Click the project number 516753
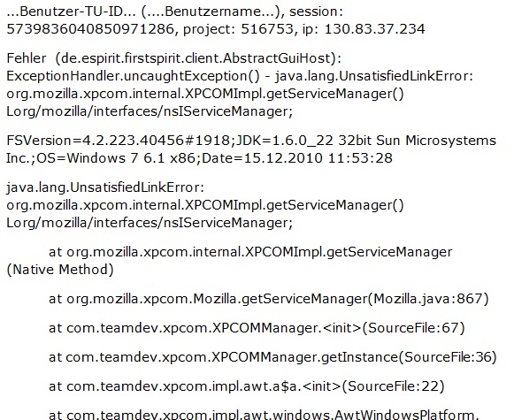Image resolution: width=514 pixels, height=420 pixels. 267,29
